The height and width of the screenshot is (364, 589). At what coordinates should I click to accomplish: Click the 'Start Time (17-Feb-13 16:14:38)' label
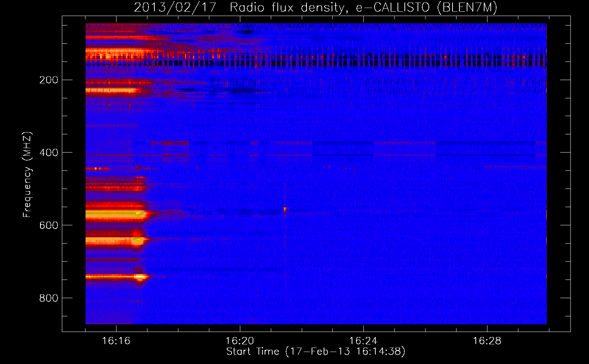[316, 352]
